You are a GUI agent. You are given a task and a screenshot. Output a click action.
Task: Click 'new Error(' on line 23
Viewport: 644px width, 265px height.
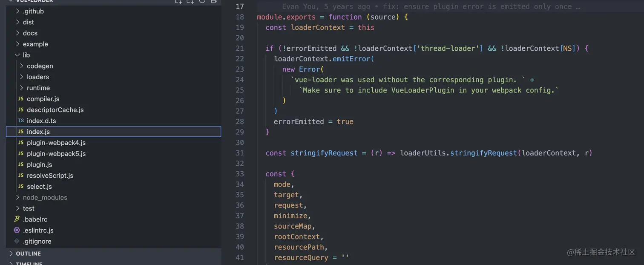303,69
